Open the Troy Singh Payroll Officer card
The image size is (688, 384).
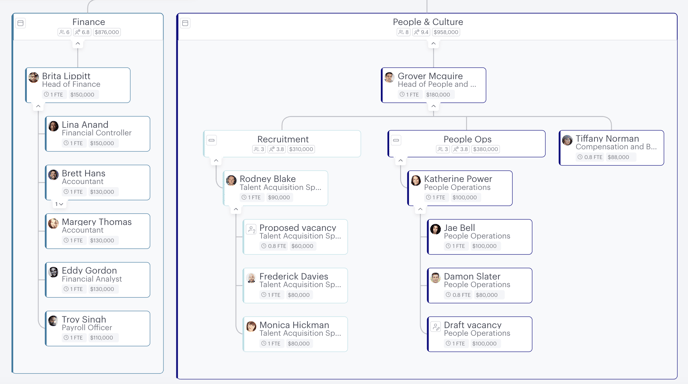(97, 329)
